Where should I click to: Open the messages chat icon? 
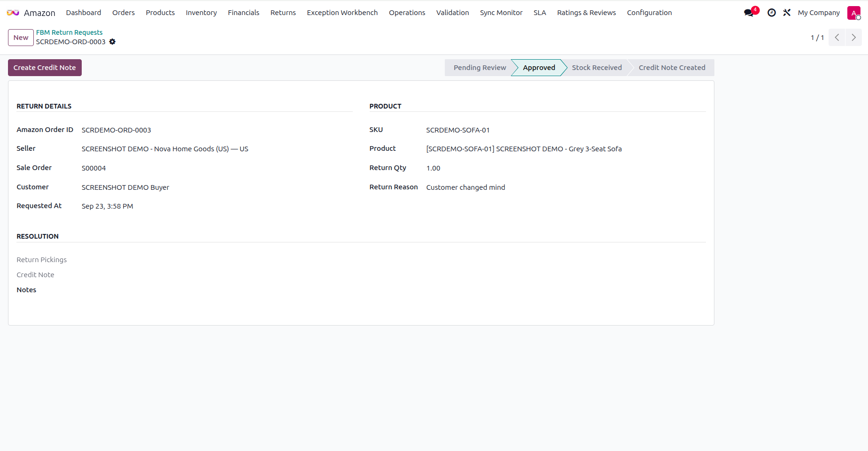click(x=749, y=13)
